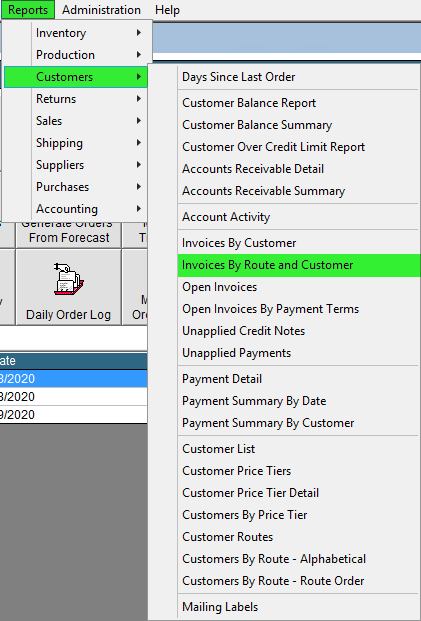The height and width of the screenshot is (621, 421).
Task: Select the 9/2020 date row
Action: click(74, 415)
